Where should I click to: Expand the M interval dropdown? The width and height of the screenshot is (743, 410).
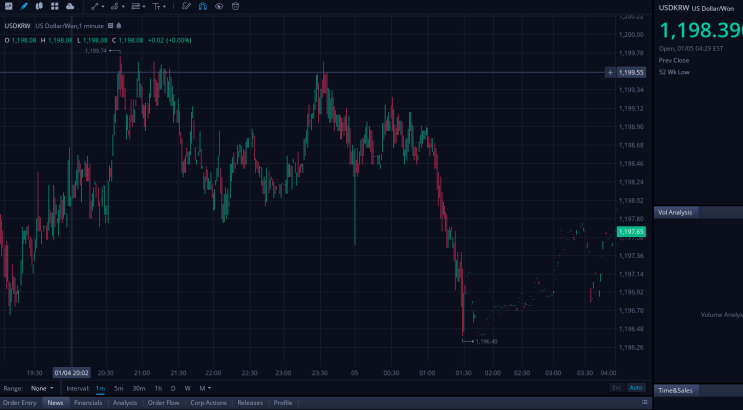click(x=205, y=388)
